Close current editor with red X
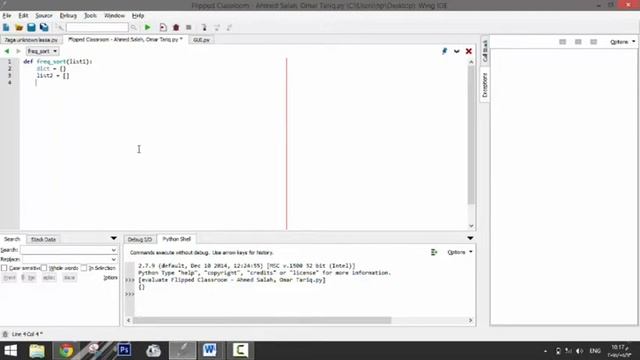640x360 pixels. [469, 51]
